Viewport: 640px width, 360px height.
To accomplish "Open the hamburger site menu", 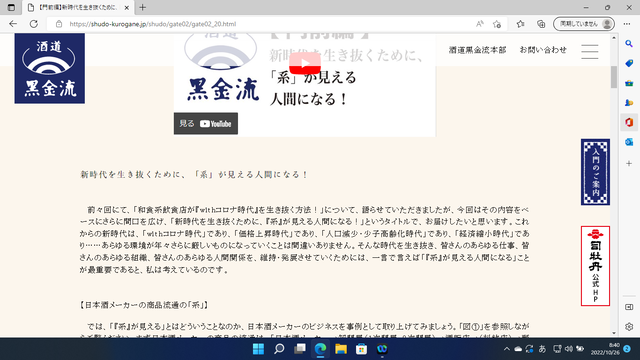I will coord(590,52).
